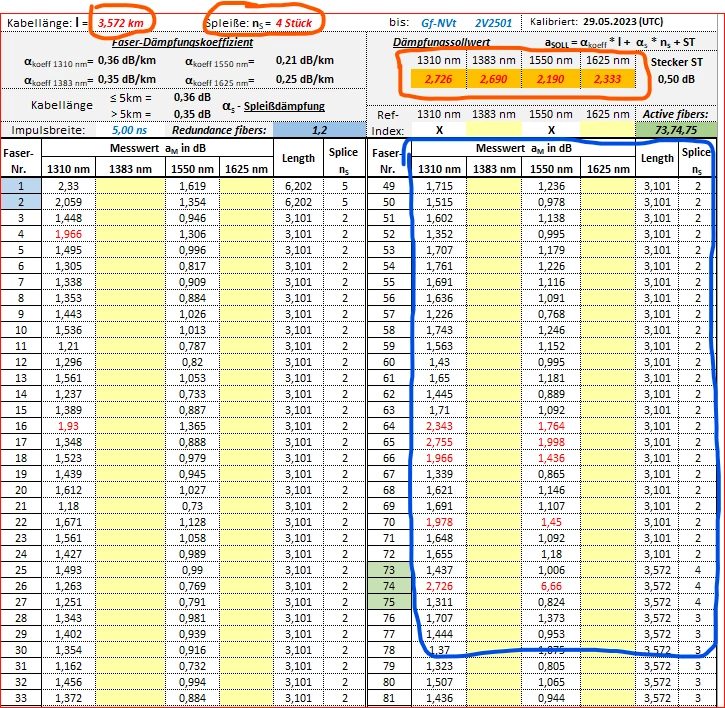Select the Length value 6,202 of fiber 2
Screen dimensions: 725x708
pos(298,202)
